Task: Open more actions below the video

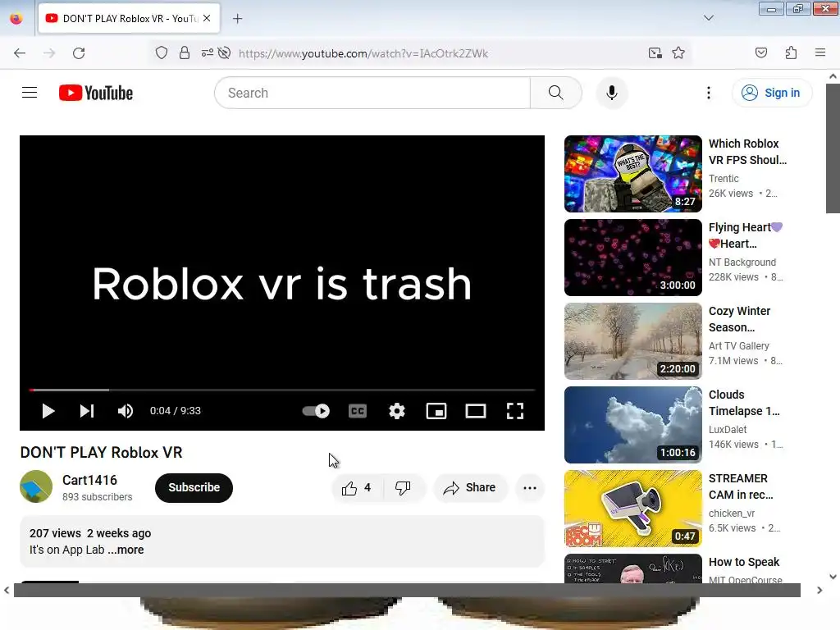Action: pyautogui.click(x=530, y=488)
